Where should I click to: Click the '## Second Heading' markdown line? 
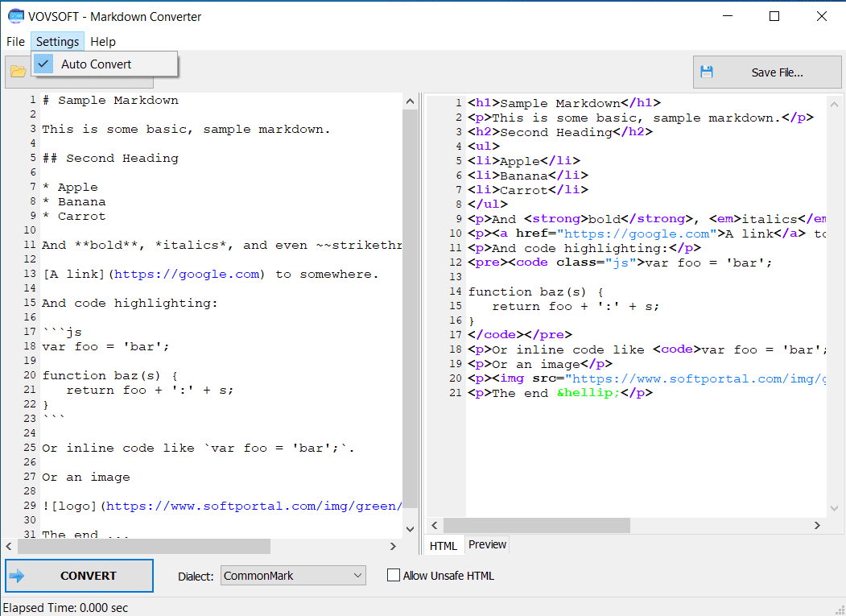click(x=110, y=158)
